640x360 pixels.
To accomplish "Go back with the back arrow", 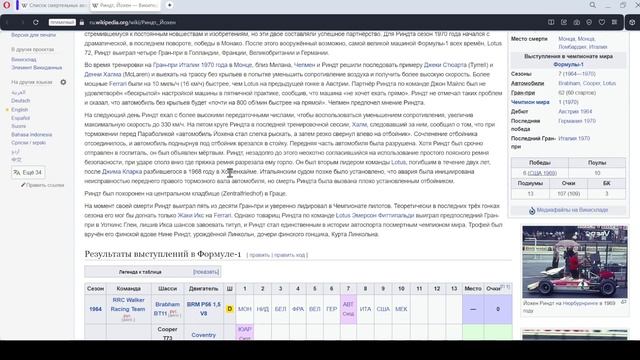I will [8, 22].
